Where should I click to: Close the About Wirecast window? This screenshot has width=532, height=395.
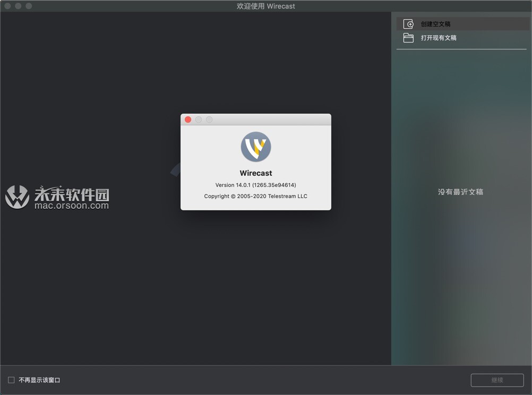pyautogui.click(x=188, y=119)
